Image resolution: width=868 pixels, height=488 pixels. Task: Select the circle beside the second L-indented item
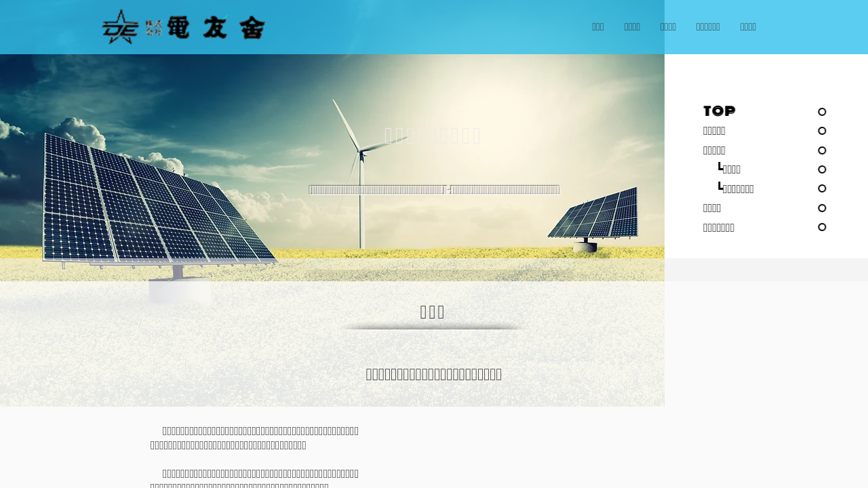(822, 188)
